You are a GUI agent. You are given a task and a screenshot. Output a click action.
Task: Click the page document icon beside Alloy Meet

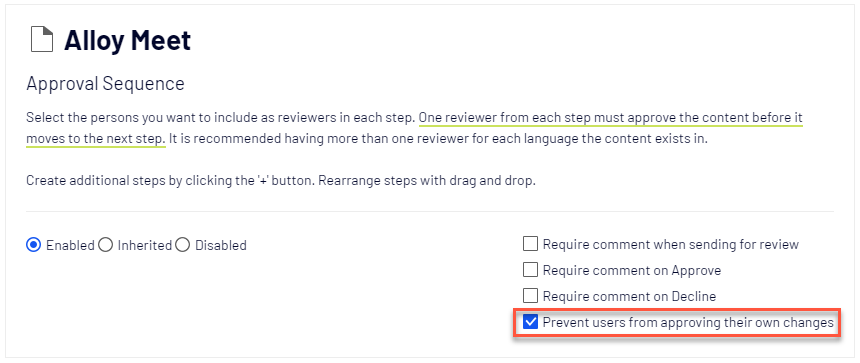42,41
